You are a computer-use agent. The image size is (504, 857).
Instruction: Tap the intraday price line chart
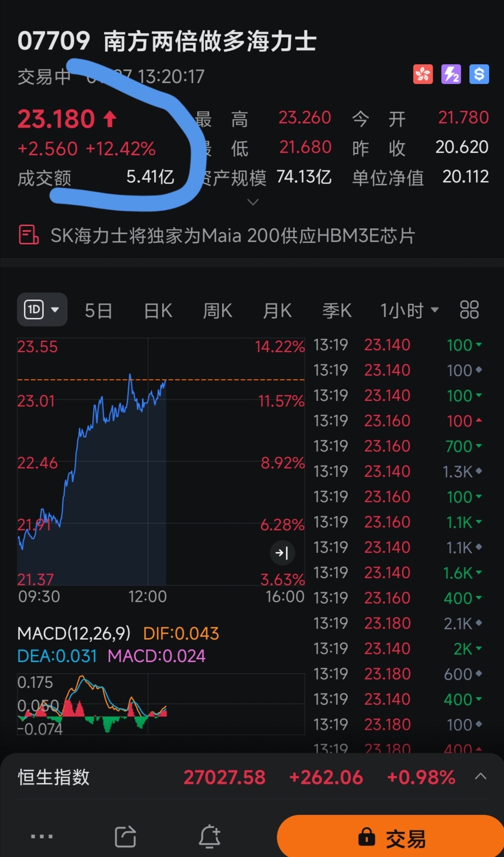[161, 461]
